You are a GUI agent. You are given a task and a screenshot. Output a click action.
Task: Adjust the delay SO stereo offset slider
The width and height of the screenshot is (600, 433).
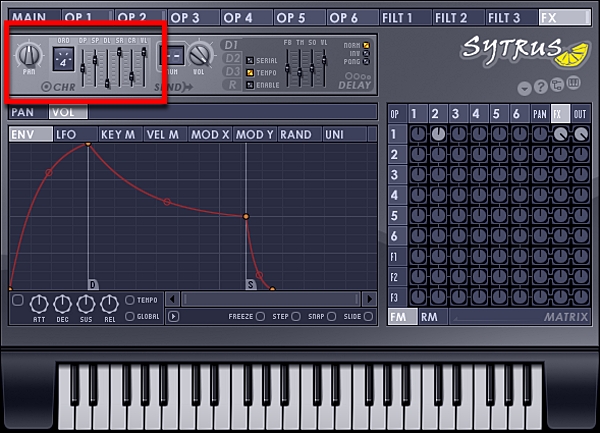point(312,67)
